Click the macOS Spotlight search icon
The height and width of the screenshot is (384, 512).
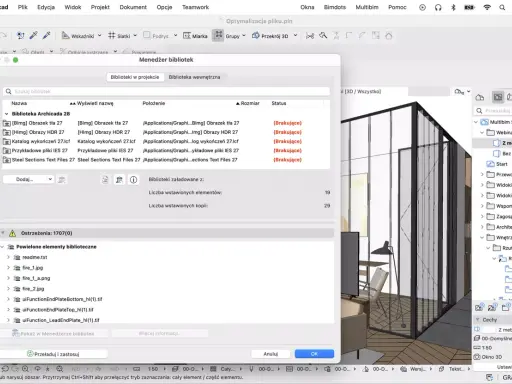(x=502, y=7)
